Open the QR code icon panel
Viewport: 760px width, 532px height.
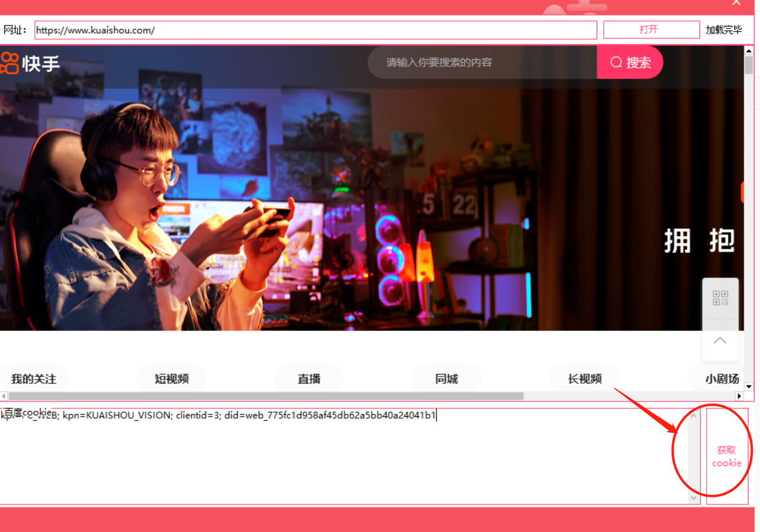coord(720,298)
